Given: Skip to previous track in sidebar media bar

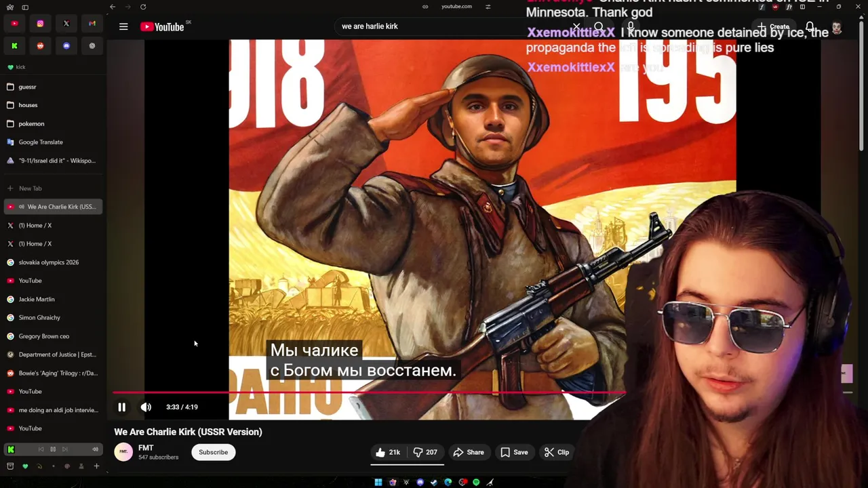Looking at the screenshot, I should click(x=41, y=449).
